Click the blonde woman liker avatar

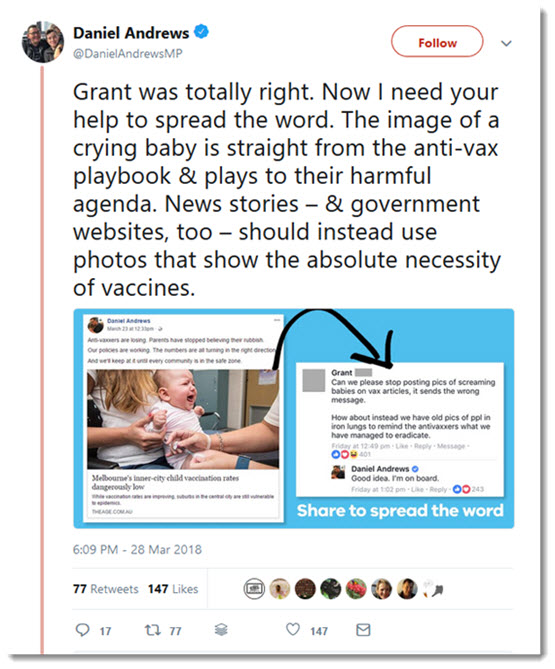tap(381, 589)
